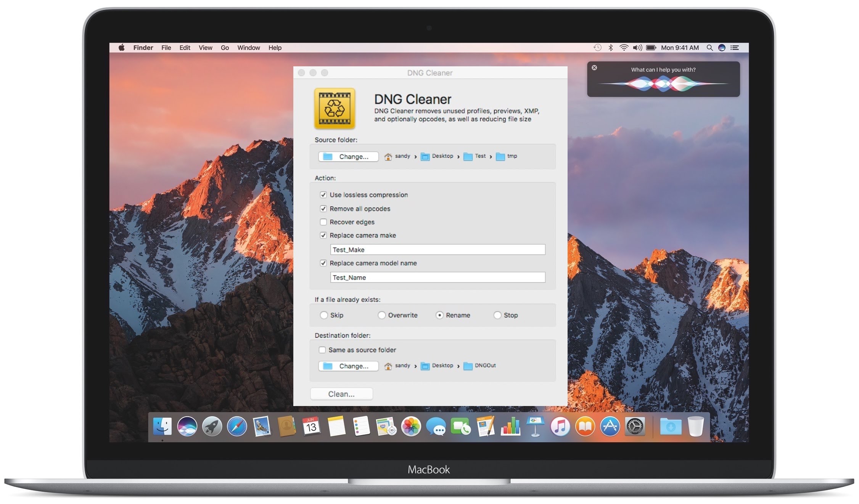The image size is (859, 504).
Task: Select the Skip radio option
Action: (324, 315)
